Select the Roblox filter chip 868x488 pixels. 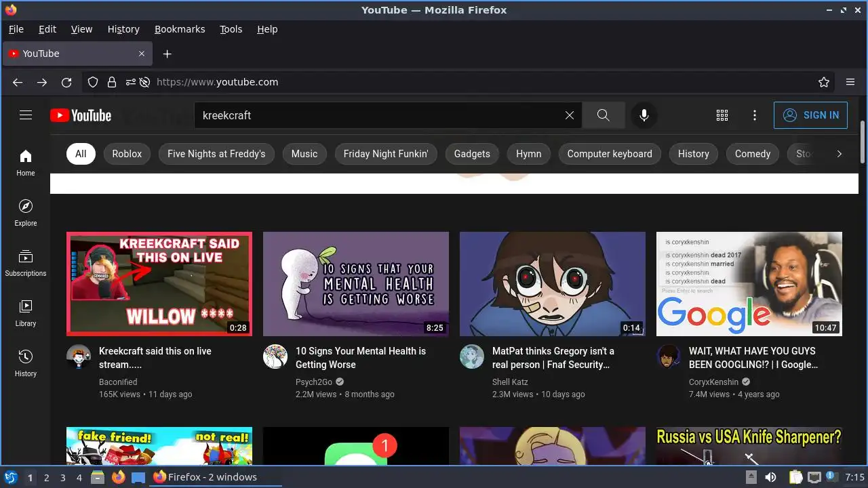[x=127, y=154]
